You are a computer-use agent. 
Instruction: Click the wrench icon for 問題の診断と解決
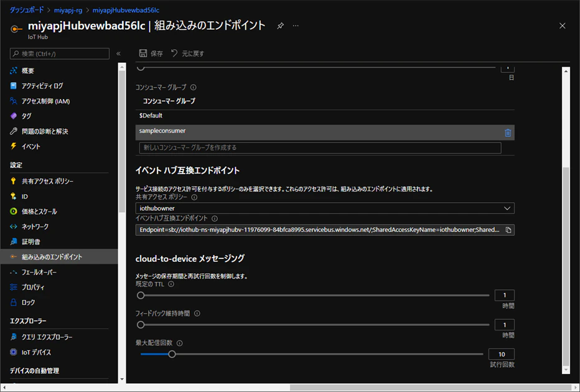pos(14,131)
